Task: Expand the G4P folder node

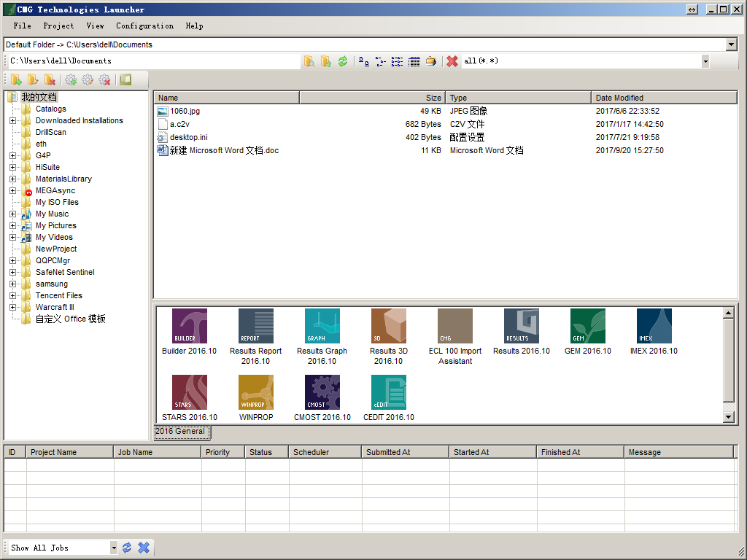Action: pyautogui.click(x=13, y=156)
